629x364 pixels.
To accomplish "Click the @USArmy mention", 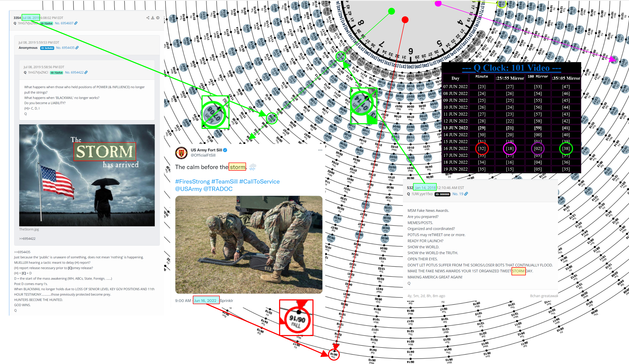I will 189,189.
